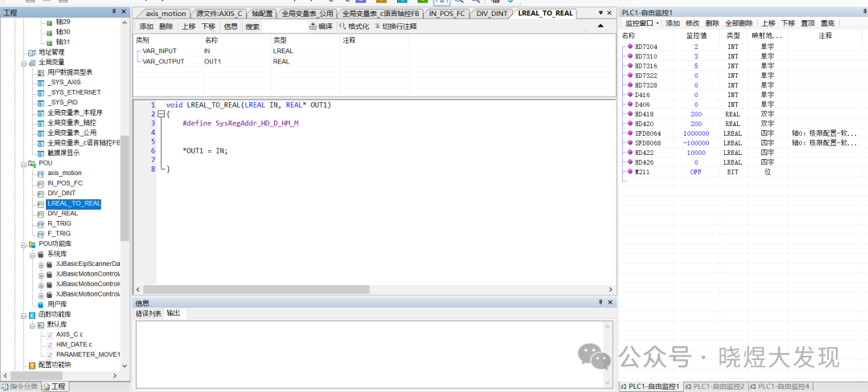Collapse the 默认库 tree node
This screenshot has width=868, height=392.
coord(32,325)
